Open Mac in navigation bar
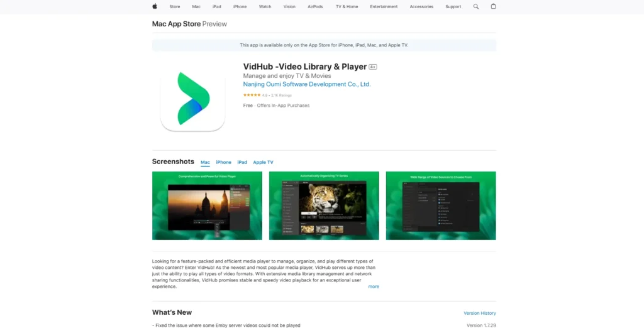The height and width of the screenshot is (328, 644). tap(196, 6)
